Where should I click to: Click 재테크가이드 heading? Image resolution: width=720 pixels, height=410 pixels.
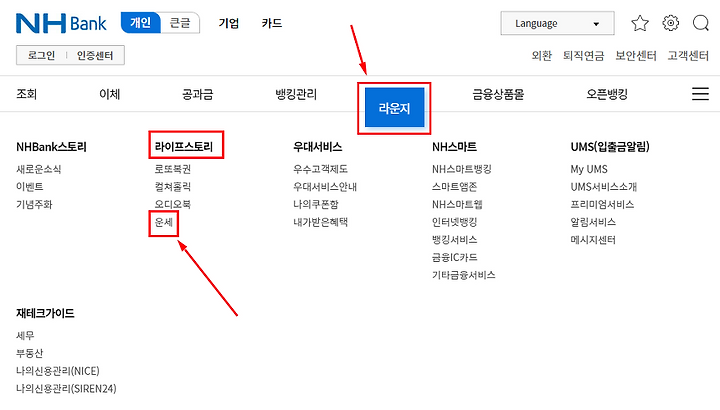tap(45, 313)
